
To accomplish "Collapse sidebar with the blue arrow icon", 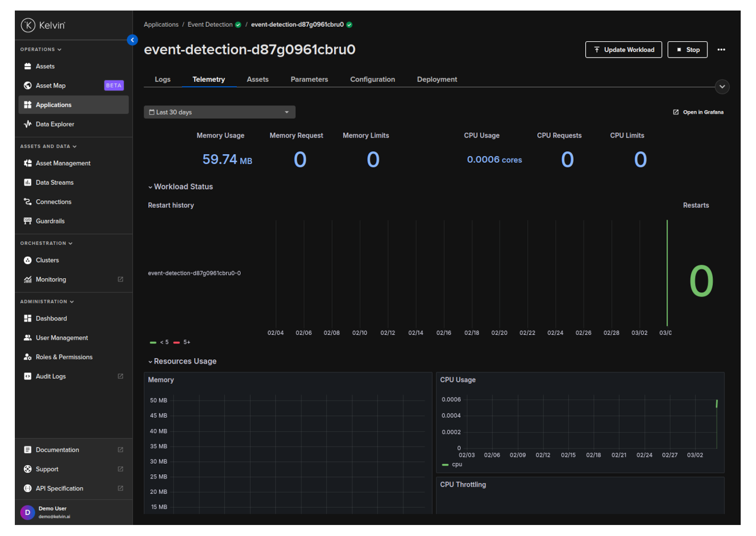I will [x=133, y=40].
